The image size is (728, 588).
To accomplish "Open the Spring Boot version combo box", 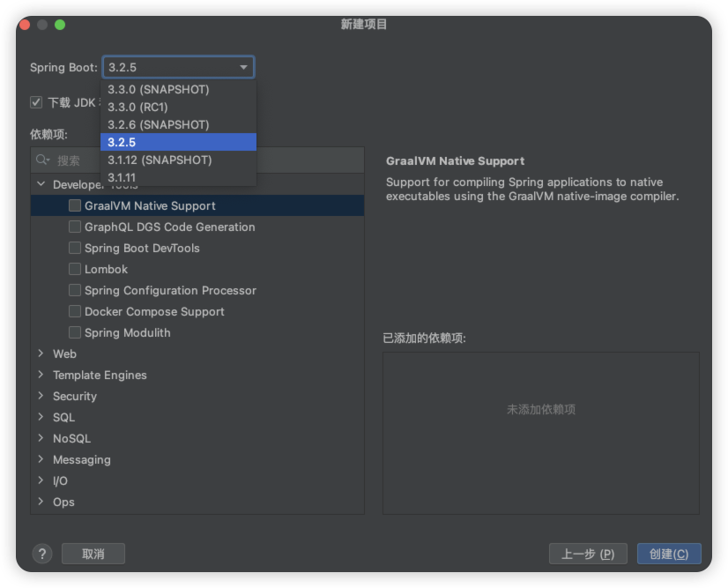I will 178,67.
